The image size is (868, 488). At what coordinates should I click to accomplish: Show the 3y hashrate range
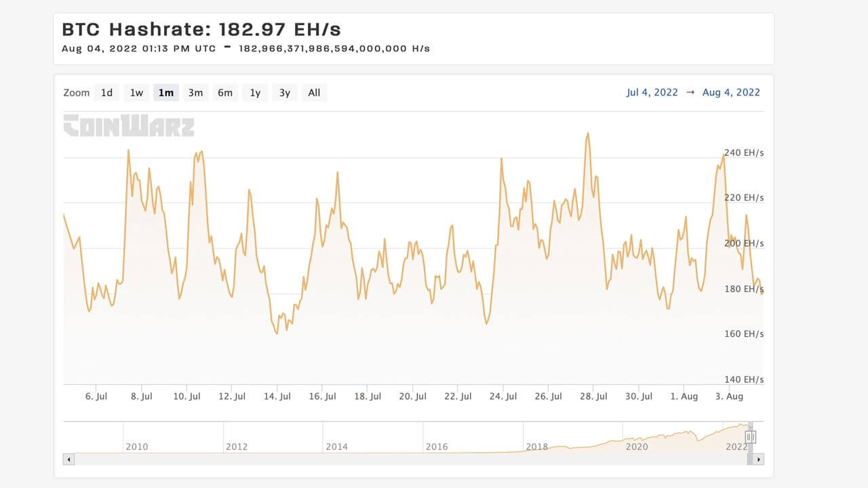(x=285, y=93)
